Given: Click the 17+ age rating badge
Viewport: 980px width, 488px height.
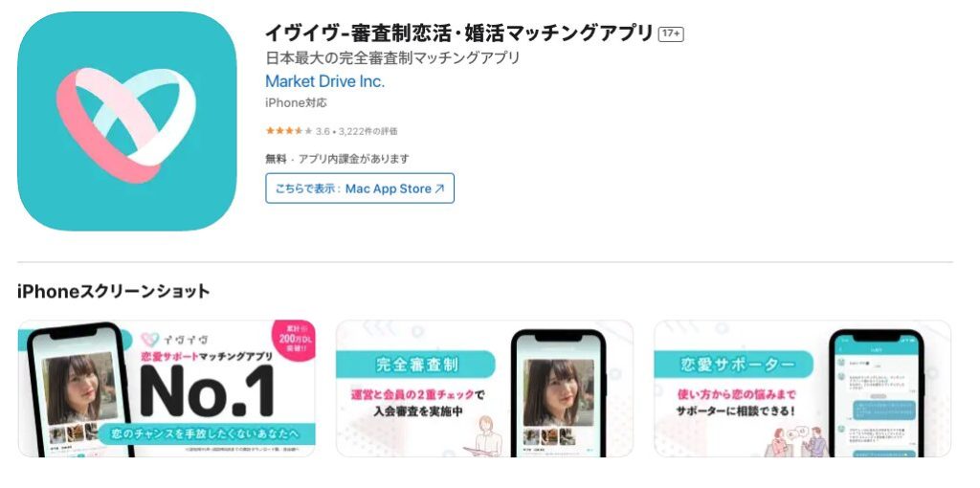Looking at the screenshot, I should tap(671, 33).
